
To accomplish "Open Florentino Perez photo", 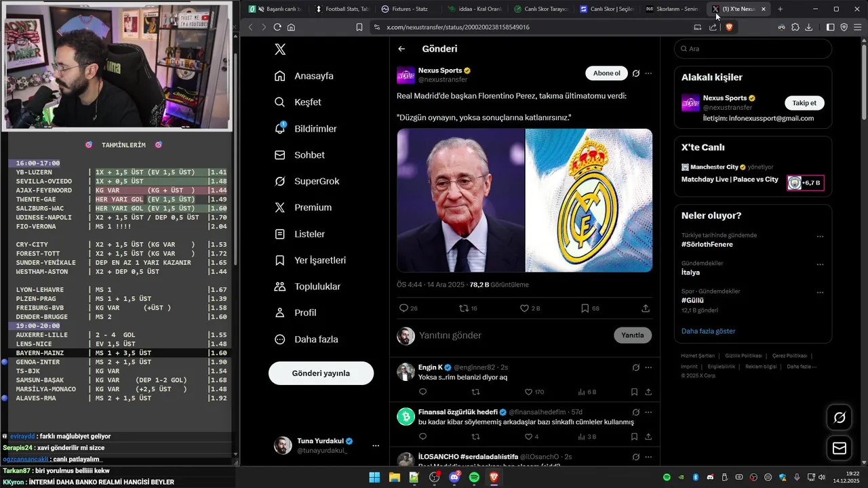I will 460,201.
